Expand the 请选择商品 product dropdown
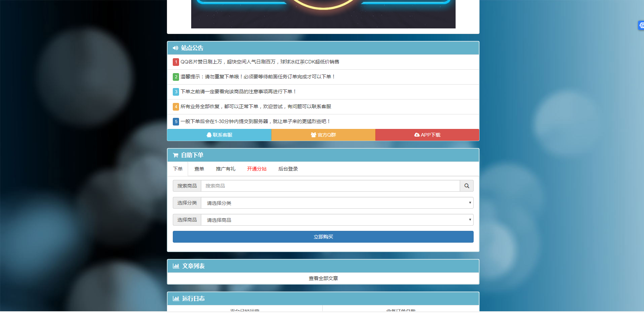 point(337,220)
